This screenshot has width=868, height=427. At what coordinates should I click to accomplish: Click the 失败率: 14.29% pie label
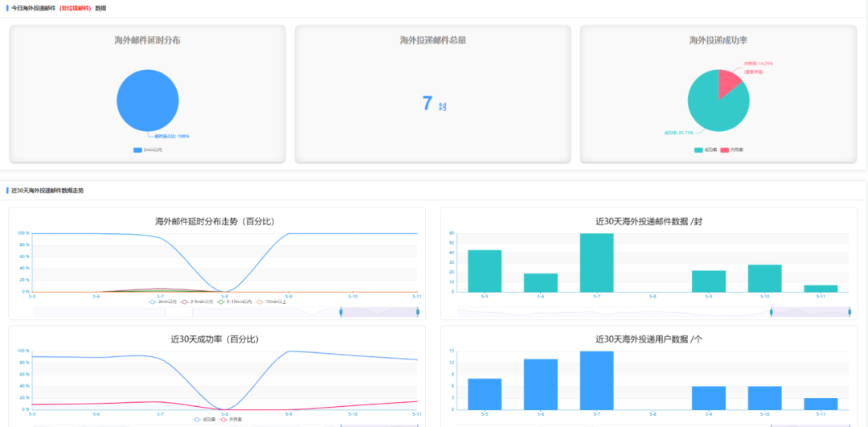point(759,64)
